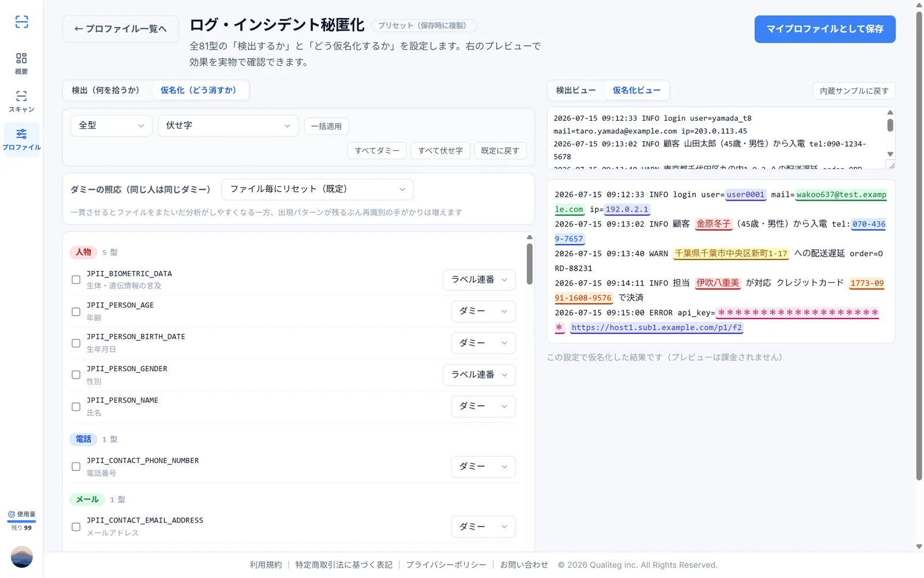
Task: Open ダミー dropdown for JPII_CONTACT_EMAIL_ADDRESS
Action: pos(483,527)
